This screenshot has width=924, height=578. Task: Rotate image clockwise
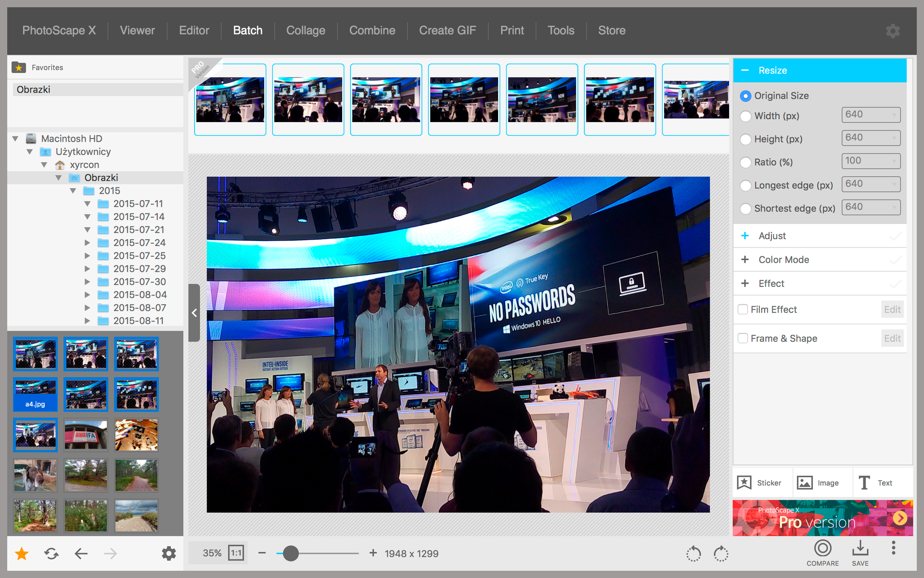click(721, 554)
